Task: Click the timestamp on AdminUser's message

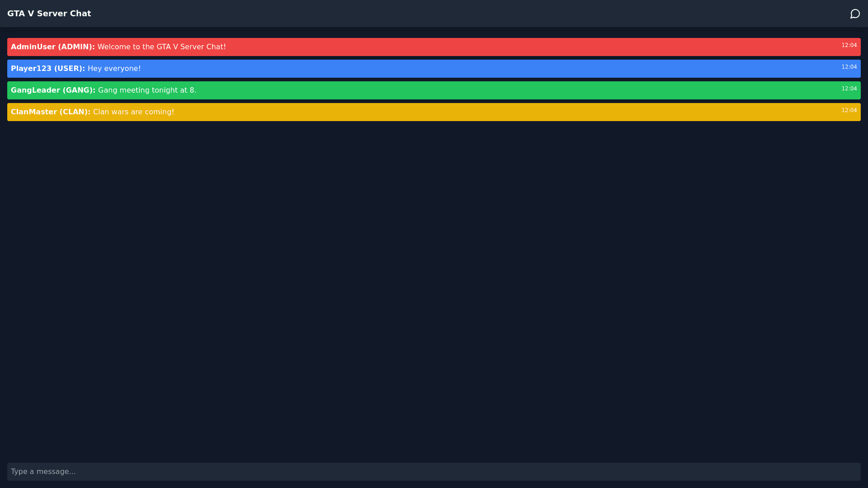Action: point(849,45)
